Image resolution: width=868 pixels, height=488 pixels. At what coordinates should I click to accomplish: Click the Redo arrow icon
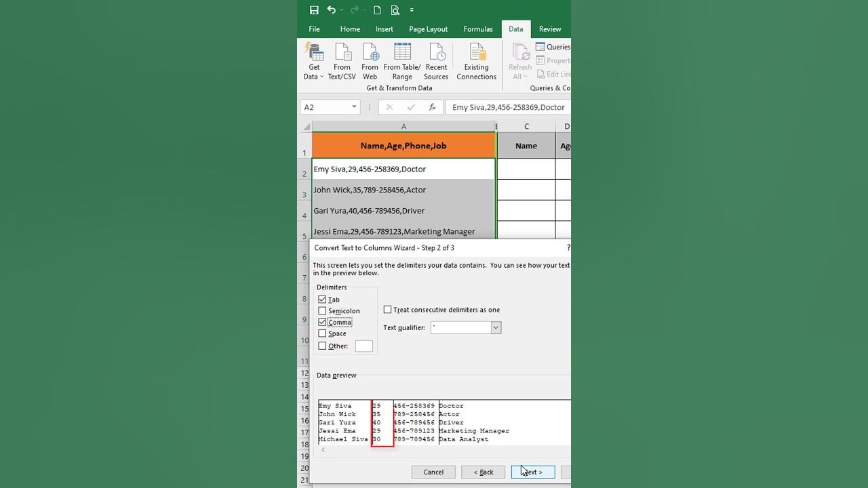click(x=353, y=10)
